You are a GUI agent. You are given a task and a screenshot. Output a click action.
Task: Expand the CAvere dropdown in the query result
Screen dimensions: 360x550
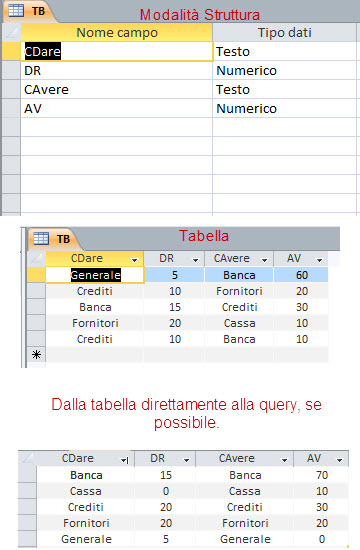pyautogui.click(x=285, y=460)
